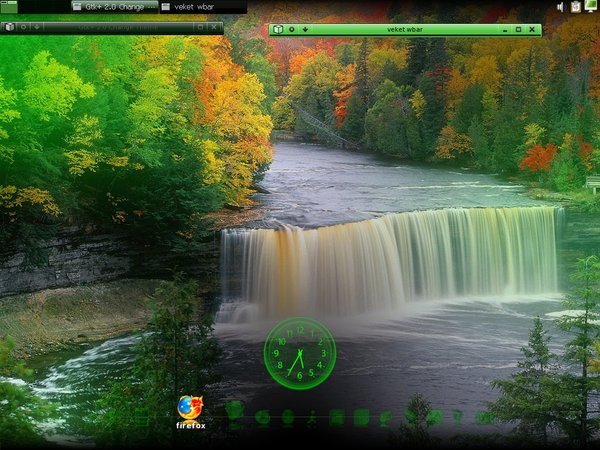This screenshot has width=600, height=450.
Task: Close the green veket wbar window
Action: pos(533,29)
